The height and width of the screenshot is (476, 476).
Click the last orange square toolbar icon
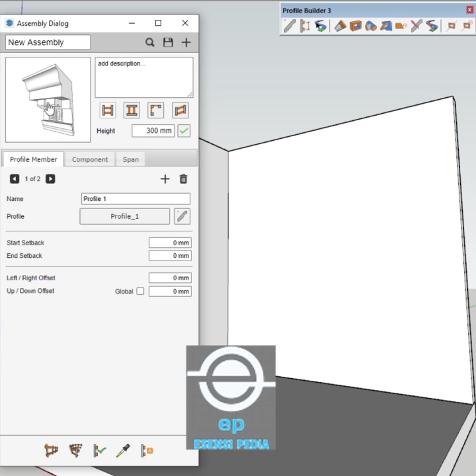tap(467, 26)
